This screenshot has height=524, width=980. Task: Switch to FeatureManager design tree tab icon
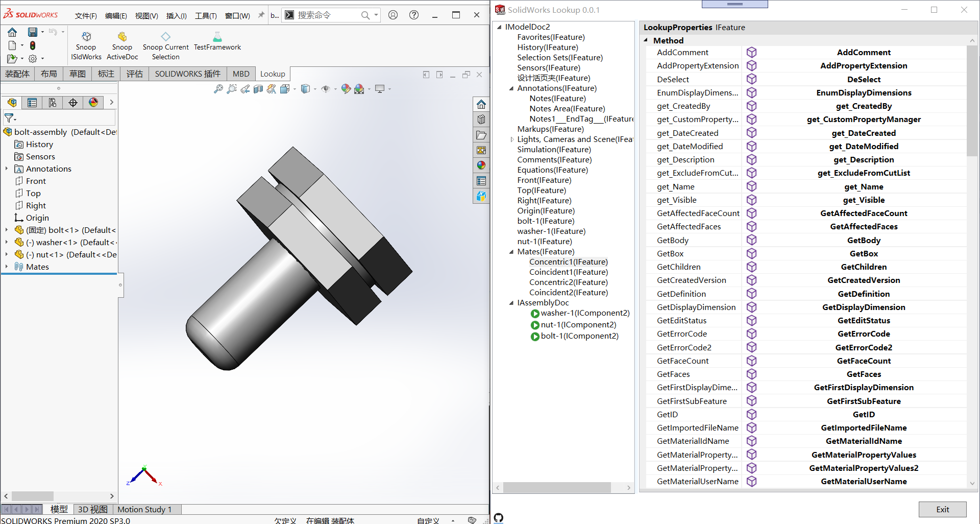click(12, 103)
